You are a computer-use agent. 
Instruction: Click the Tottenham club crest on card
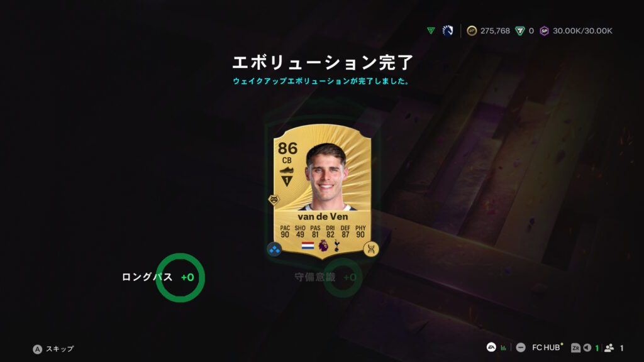click(x=337, y=246)
